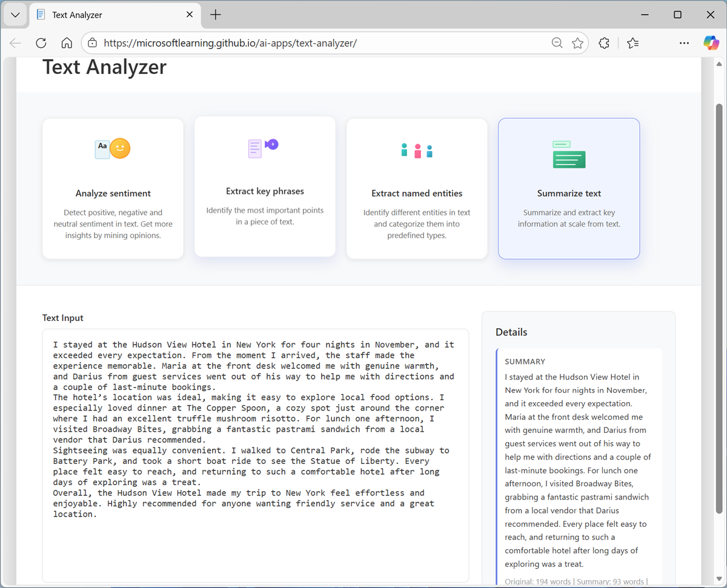The height and width of the screenshot is (588, 727).
Task: Open site permissions via the lock icon
Action: click(x=93, y=43)
